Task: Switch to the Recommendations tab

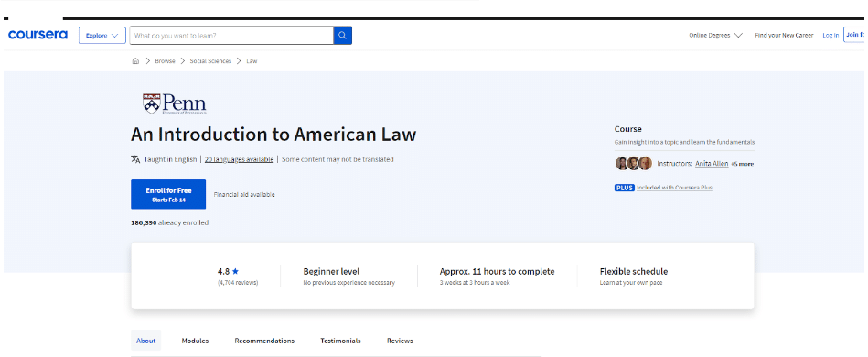Action: pos(264,341)
